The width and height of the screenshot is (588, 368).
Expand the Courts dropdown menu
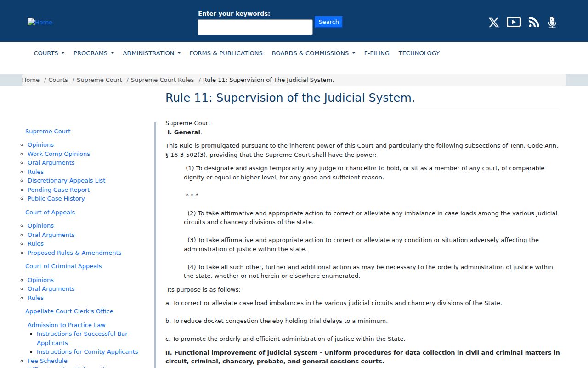[x=49, y=53]
